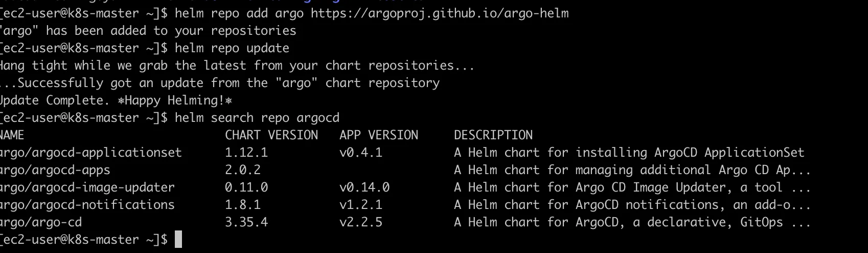The height and width of the screenshot is (253, 868).
Task: Click app version v0.4.1
Action: (x=361, y=153)
